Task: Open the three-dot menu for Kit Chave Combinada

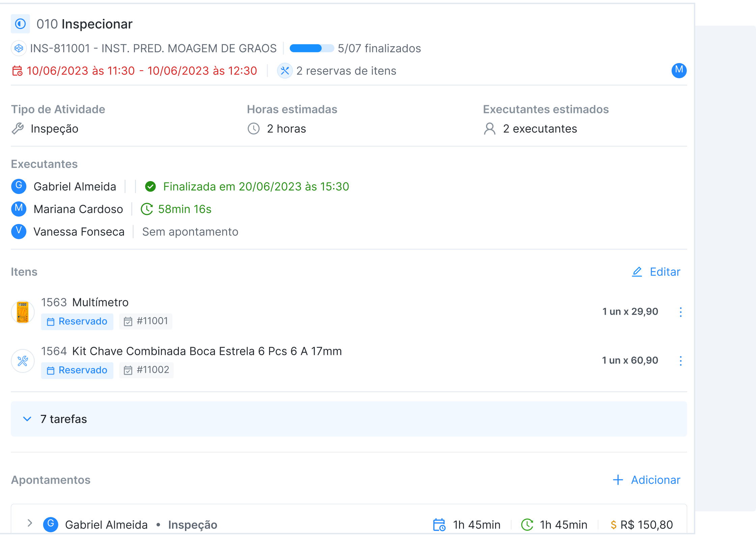Action: [x=681, y=361]
